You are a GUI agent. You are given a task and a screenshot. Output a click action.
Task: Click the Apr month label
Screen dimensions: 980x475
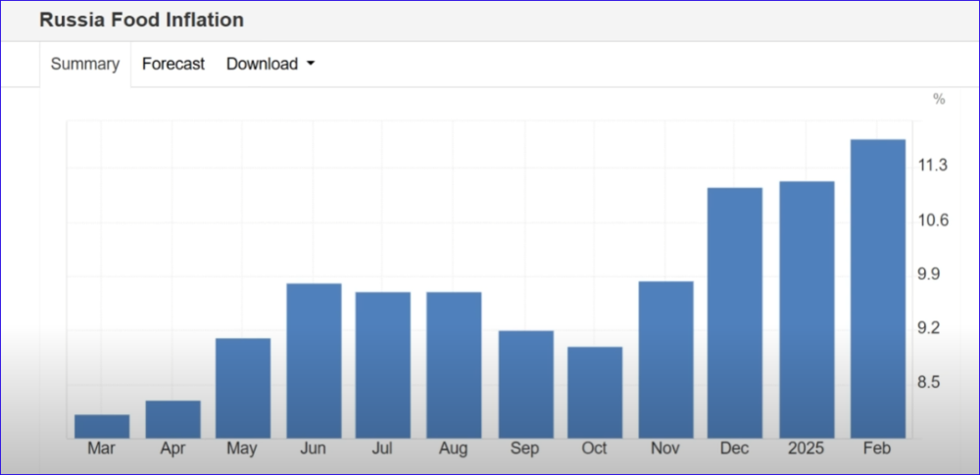tap(172, 449)
